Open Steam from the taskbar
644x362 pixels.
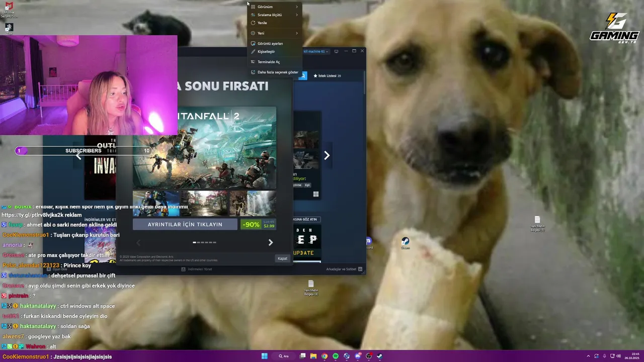tap(380, 356)
